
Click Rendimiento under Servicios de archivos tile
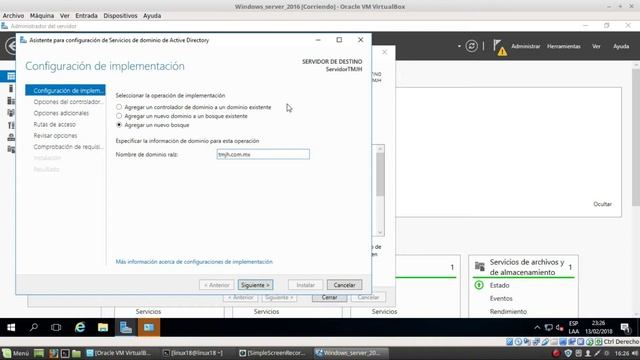tap(508, 311)
